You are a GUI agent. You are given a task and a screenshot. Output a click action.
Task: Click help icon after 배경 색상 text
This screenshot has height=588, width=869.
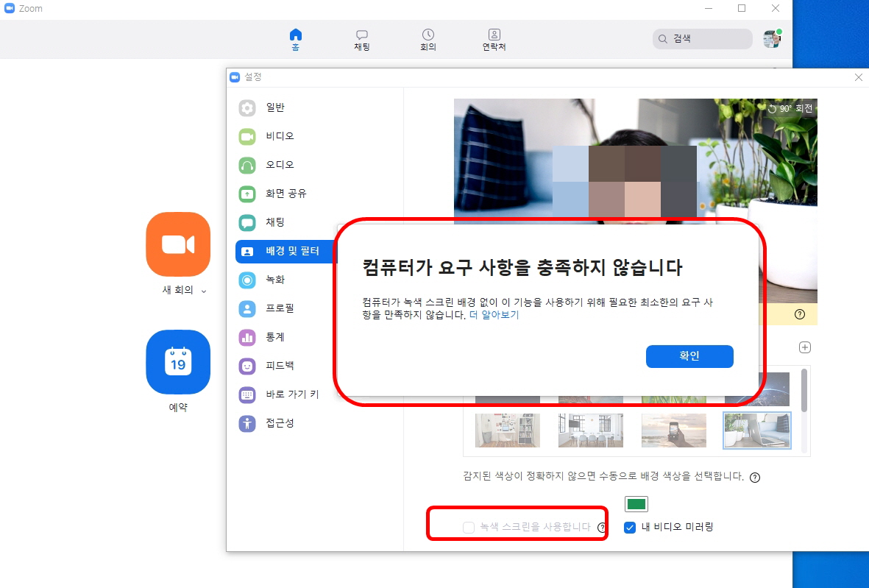click(755, 478)
